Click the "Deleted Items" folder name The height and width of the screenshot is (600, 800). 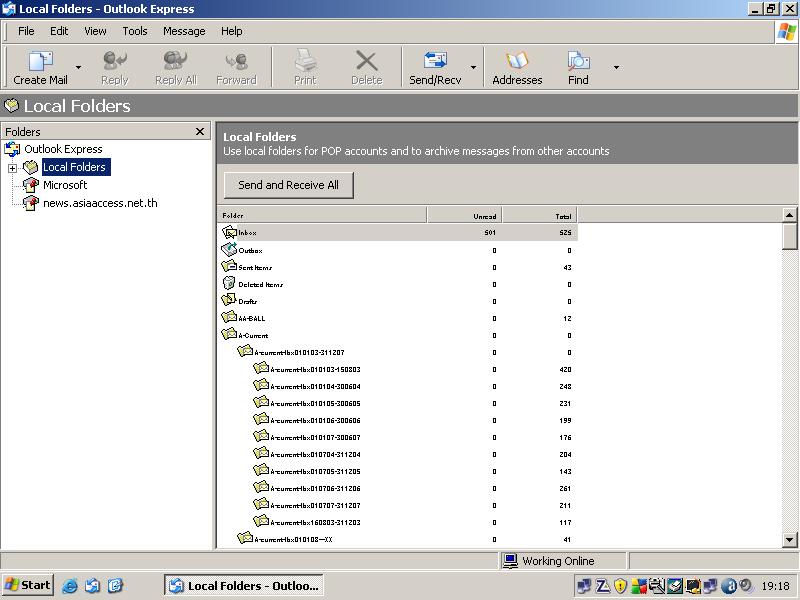point(261,284)
